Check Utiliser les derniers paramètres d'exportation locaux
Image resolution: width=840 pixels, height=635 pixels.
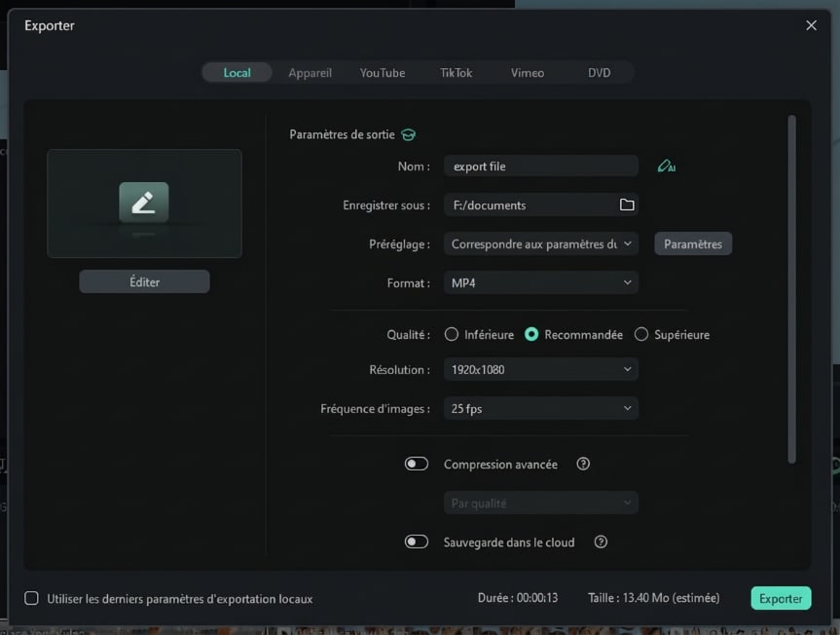(30, 598)
